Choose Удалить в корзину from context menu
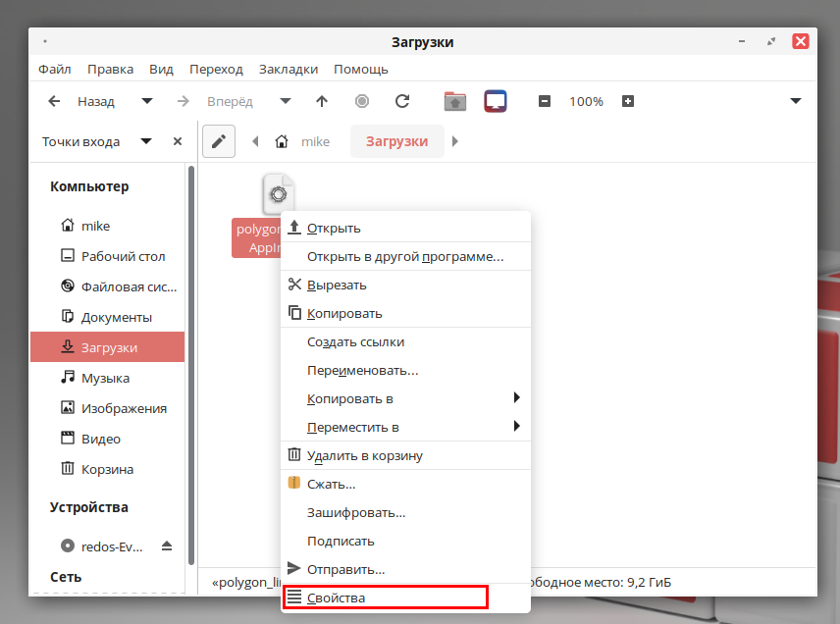This screenshot has width=840, height=624. [364, 455]
